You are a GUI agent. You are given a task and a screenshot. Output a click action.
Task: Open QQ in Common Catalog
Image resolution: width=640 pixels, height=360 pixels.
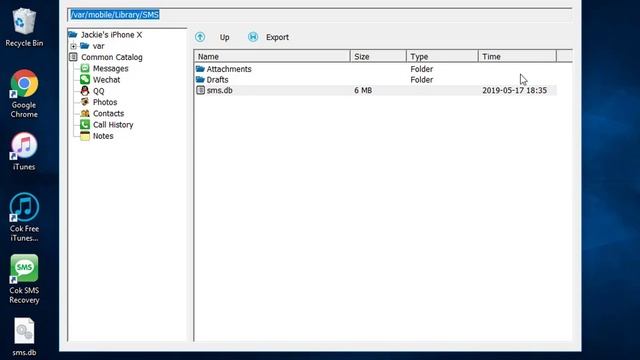(99, 91)
